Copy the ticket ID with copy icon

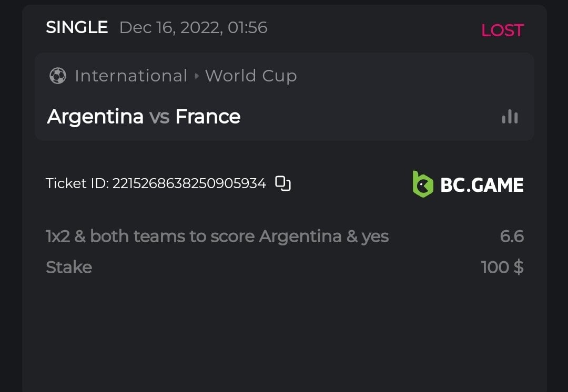[x=283, y=183]
